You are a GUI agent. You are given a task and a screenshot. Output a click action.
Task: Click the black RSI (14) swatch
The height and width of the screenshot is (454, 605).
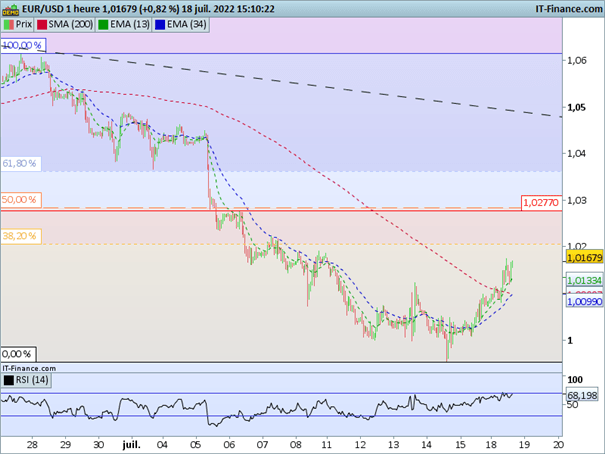[8, 380]
